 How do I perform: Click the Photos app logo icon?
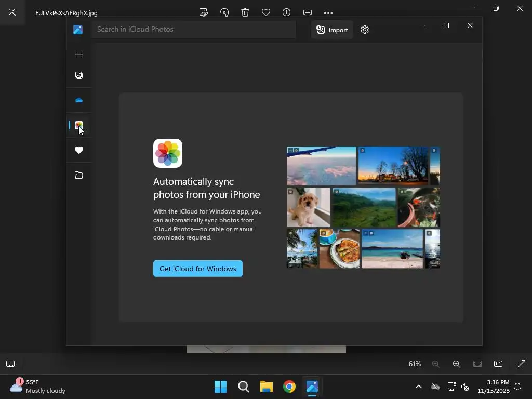tap(78, 30)
